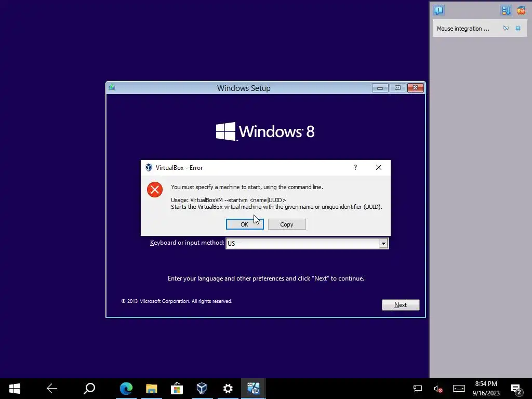The width and height of the screenshot is (532, 399).
Task: Select the Mouse integration notification text
Action: tap(463, 29)
